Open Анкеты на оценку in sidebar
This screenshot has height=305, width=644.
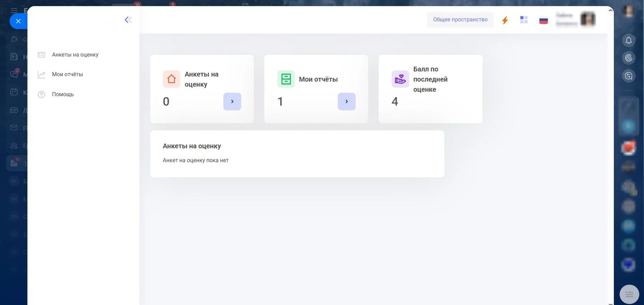click(75, 55)
